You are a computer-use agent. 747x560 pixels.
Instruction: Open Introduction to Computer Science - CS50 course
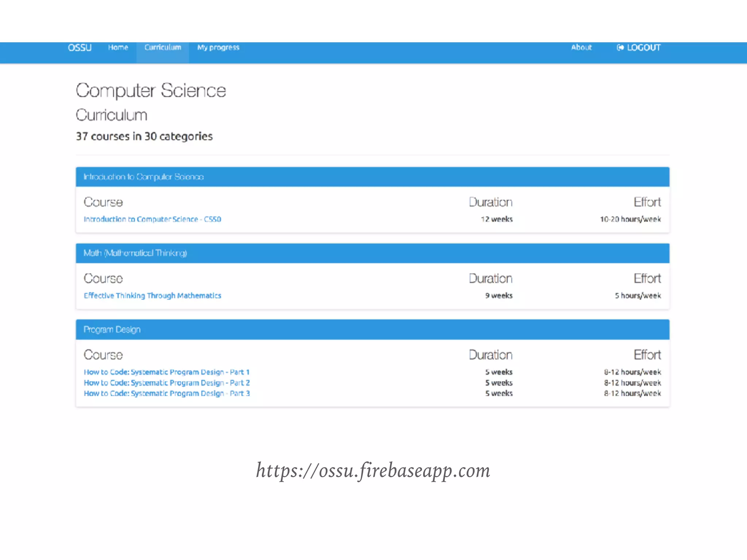[x=152, y=219]
